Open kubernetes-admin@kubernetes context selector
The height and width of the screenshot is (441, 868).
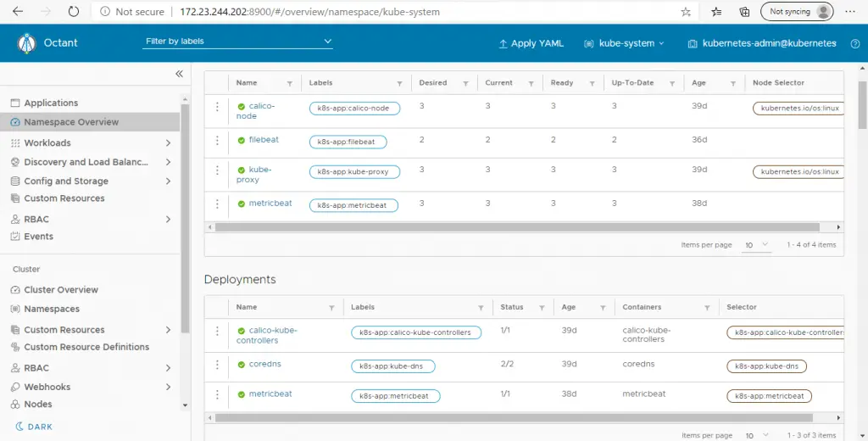coord(762,43)
